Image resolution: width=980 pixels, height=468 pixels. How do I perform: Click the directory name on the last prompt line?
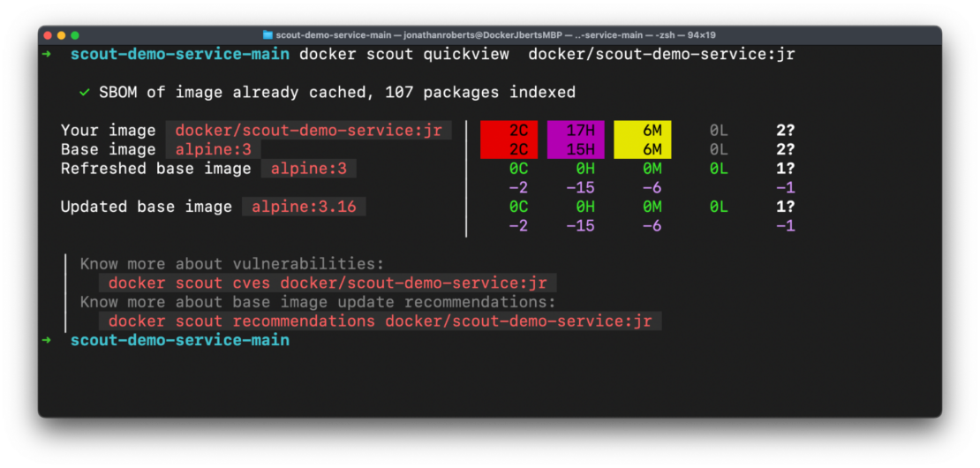click(x=179, y=340)
